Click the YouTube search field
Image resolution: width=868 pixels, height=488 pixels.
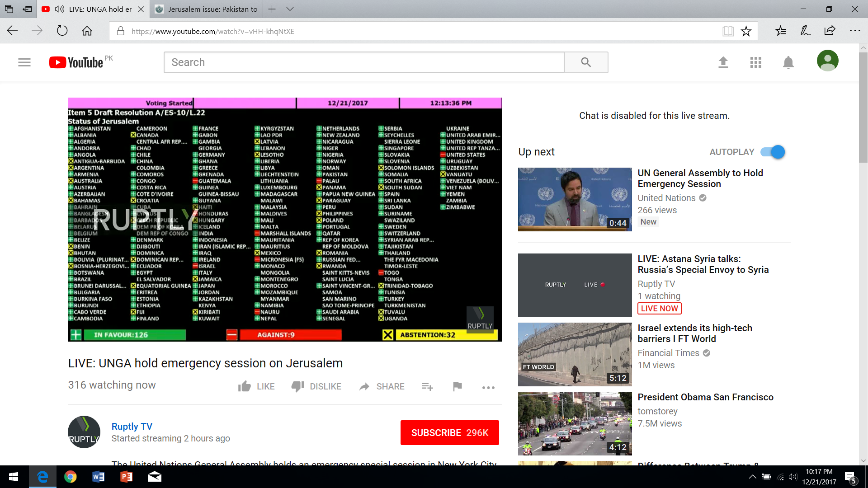pos(364,62)
